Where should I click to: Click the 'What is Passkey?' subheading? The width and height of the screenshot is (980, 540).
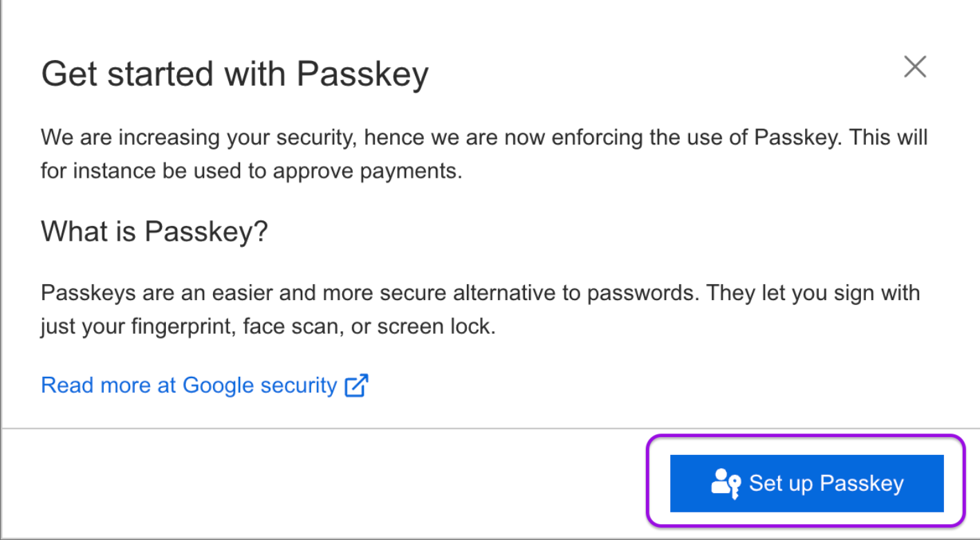tap(154, 231)
